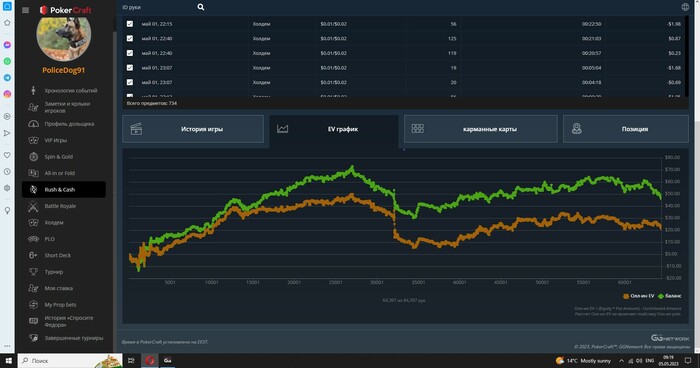Open the language globe icon
The width and height of the screenshot is (700, 368).
click(x=685, y=7)
